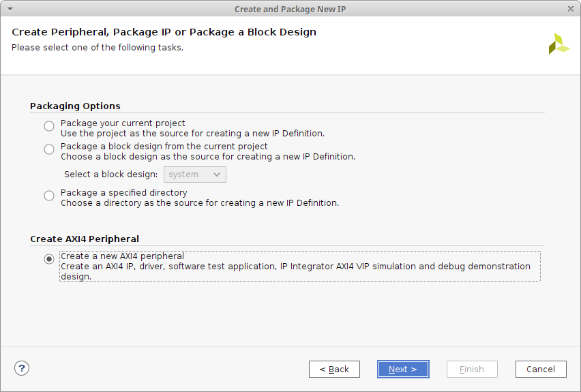Image resolution: width=581 pixels, height=392 pixels.
Task: Select the 'Package your current project' radio button
Action: [49, 126]
